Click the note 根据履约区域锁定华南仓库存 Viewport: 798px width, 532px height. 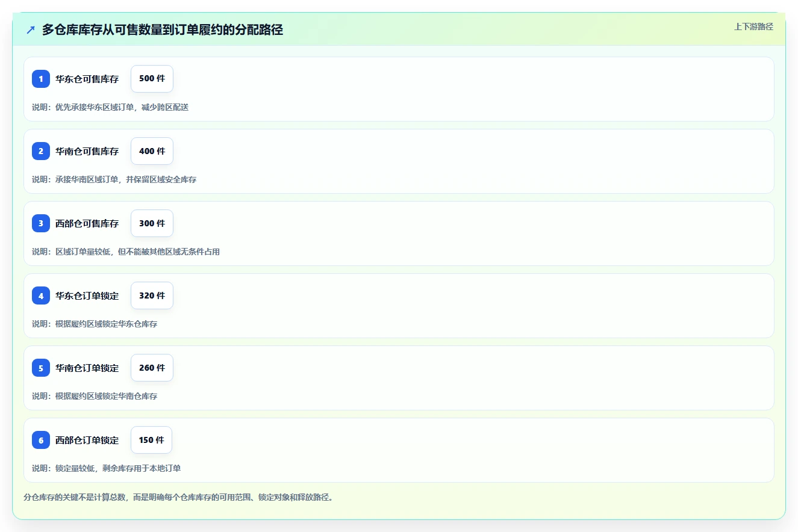[x=95, y=396]
